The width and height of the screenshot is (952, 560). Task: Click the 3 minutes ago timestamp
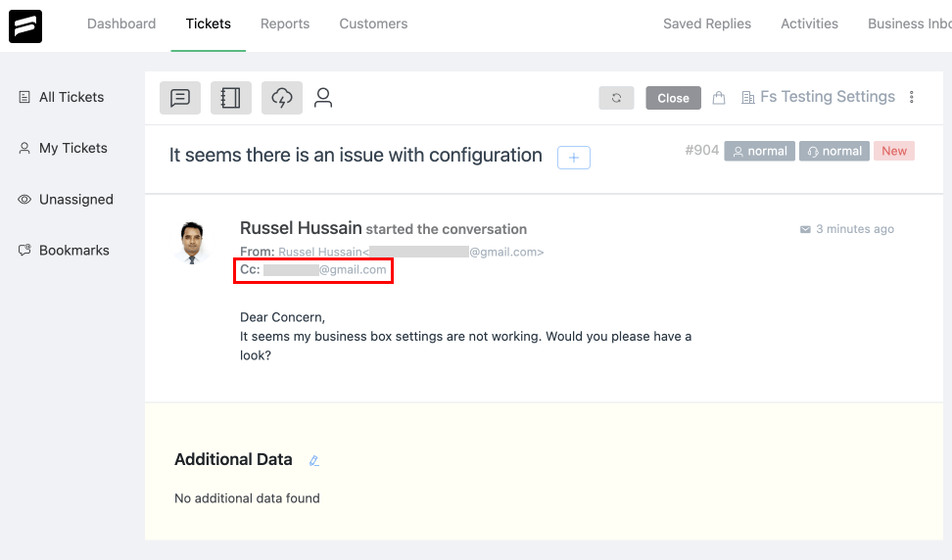point(855,229)
